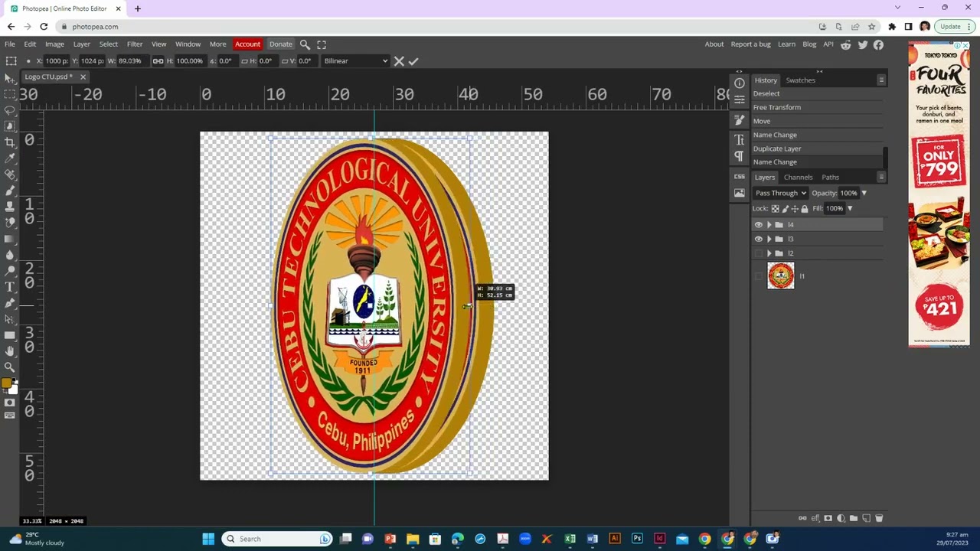The height and width of the screenshot is (551, 980).
Task: Click the search magnifier in menu bar
Action: click(305, 44)
